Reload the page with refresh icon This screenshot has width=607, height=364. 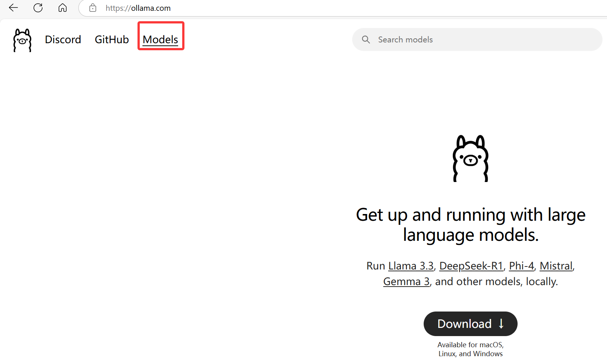point(38,8)
